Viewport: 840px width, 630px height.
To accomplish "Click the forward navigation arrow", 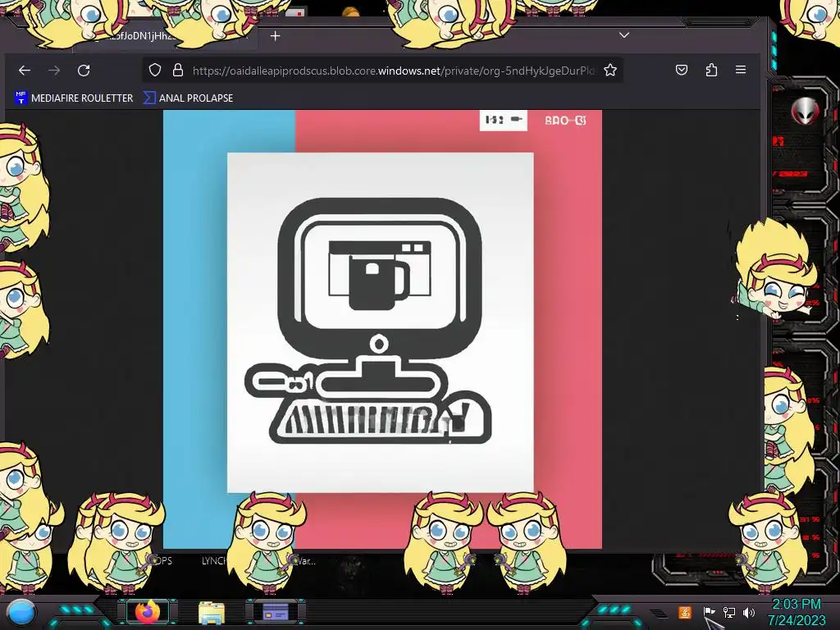I will 54,71.
